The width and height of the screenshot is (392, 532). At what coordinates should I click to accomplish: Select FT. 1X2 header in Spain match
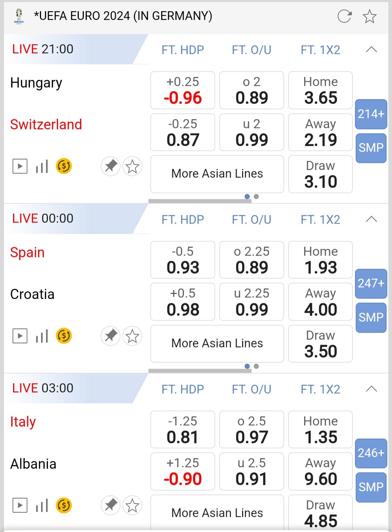click(x=320, y=219)
